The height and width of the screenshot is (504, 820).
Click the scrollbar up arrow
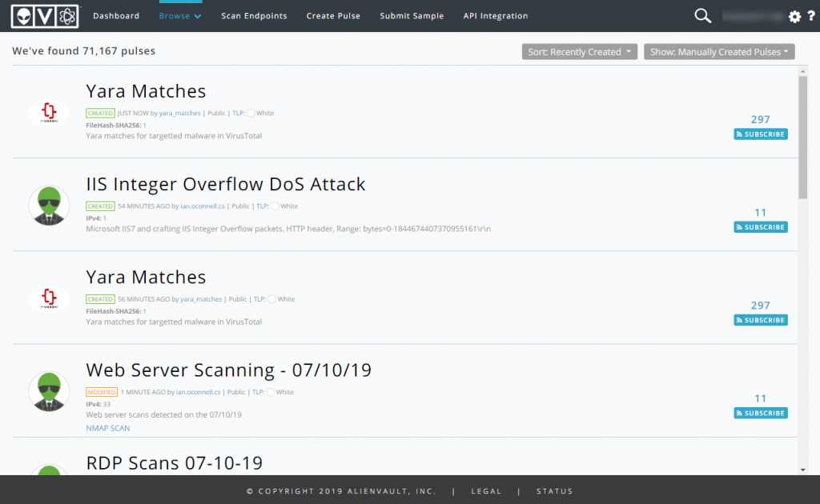[802, 71]
